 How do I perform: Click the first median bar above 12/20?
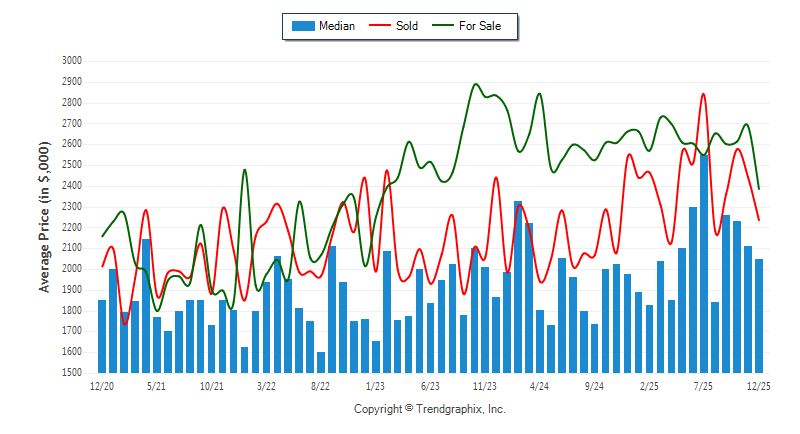102,336
